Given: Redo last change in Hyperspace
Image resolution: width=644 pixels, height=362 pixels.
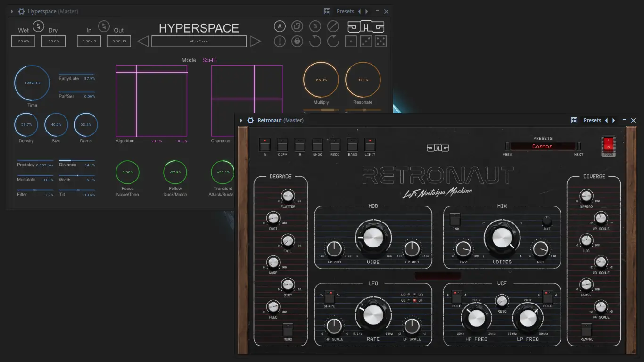Looking at the screenshot, I should 333,41.
